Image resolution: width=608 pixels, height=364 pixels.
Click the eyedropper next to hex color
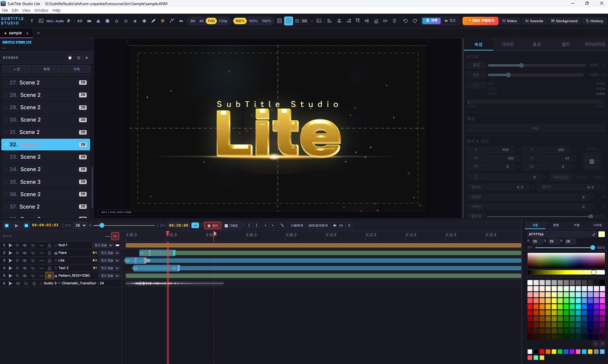pyautogui.click(x=594, y=234)
